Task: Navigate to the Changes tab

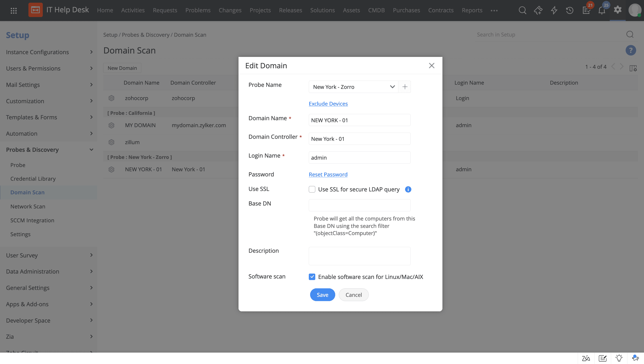Action: point(230,10)
